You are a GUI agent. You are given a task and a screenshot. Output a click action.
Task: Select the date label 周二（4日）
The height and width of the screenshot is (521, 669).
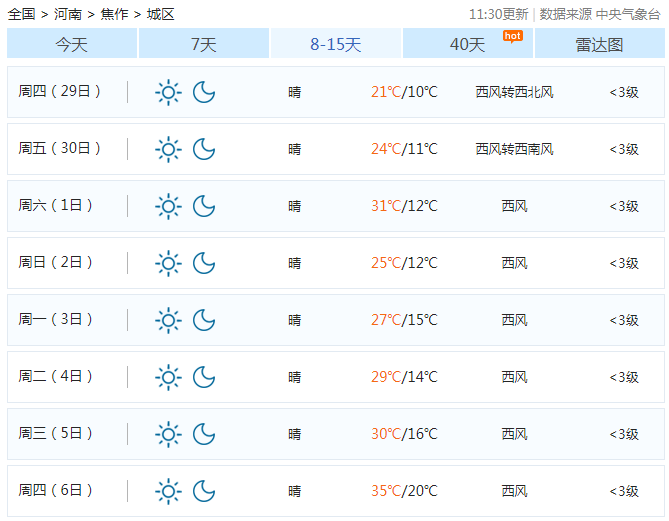[55, 376]
